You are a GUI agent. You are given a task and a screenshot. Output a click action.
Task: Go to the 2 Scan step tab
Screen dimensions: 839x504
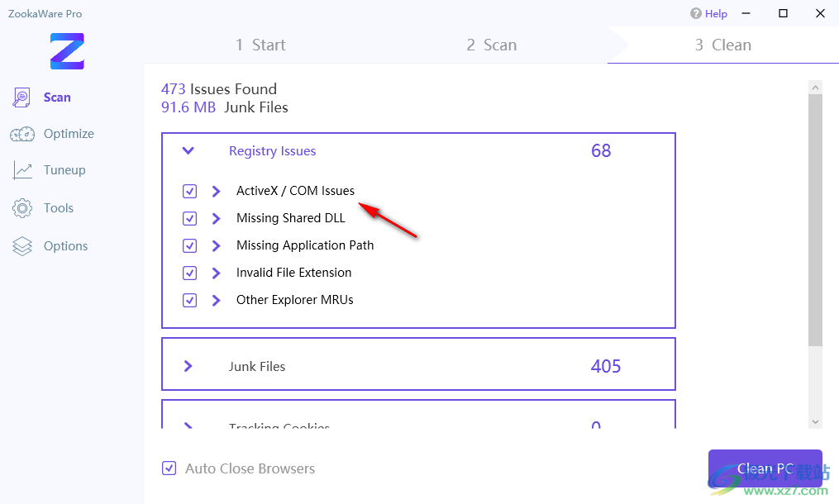pos(491,45)
